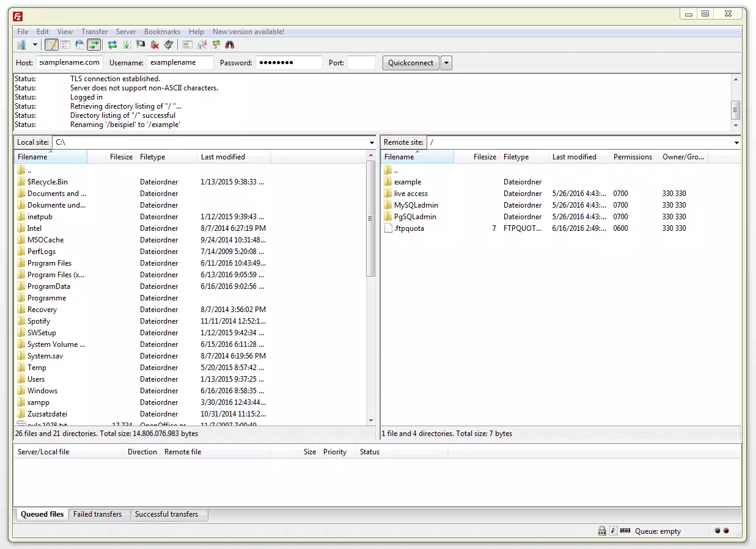Open the Site Manager icon
Viewport: 756px width, 549px height.
(x=22, y=45)
